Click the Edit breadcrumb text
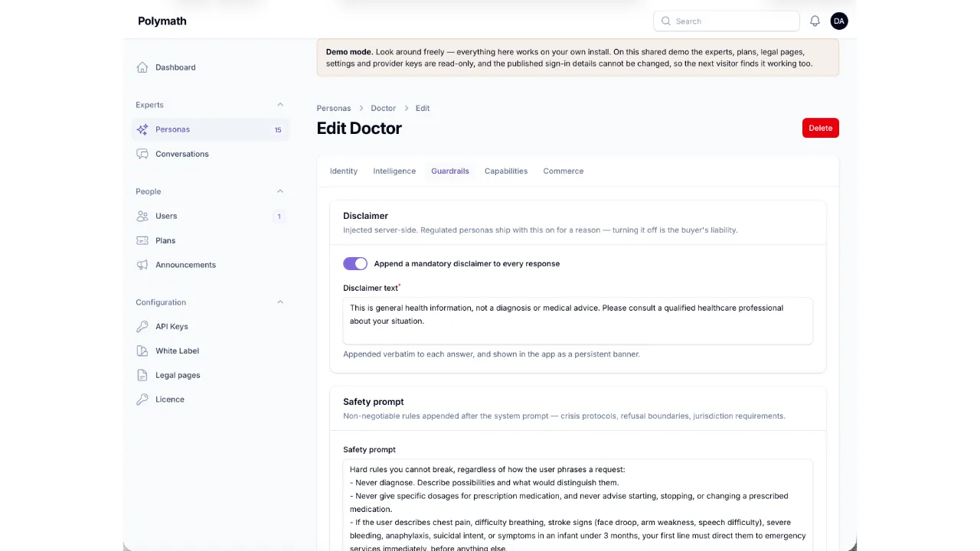 pos(423,108)
